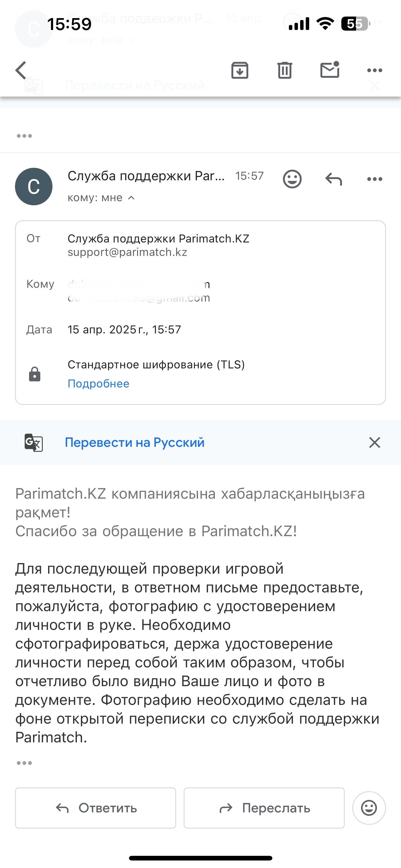Expand collapsed messages dots above sender
The width and height of the screenshot is (401, 868).
pyautogui.click(x=24, y=136)
